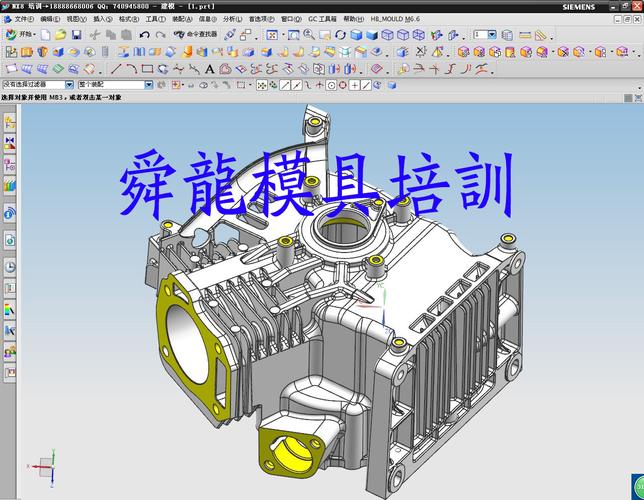
Task: Toggle the midpoint snap icon
Action: (296, 85)
